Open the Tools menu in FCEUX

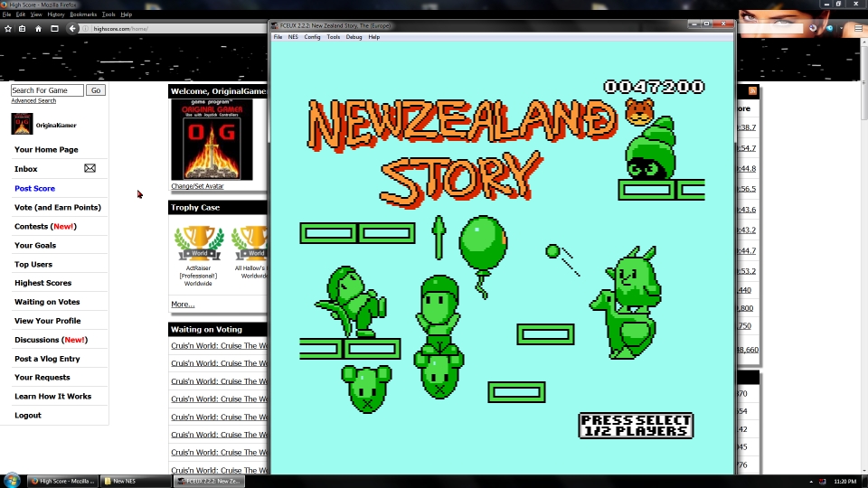tap(334, 37)
